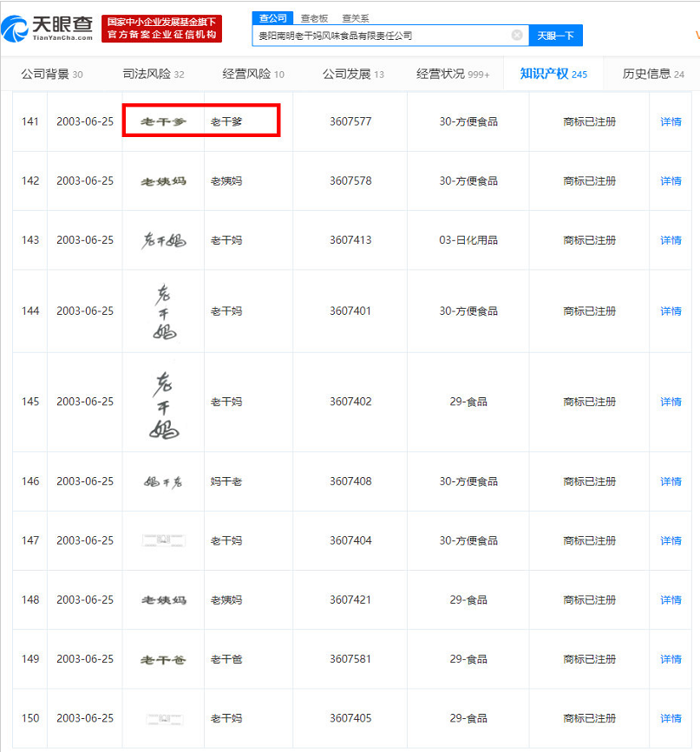
Task: Open the 公司背景 tab
Action: [51, 74]
